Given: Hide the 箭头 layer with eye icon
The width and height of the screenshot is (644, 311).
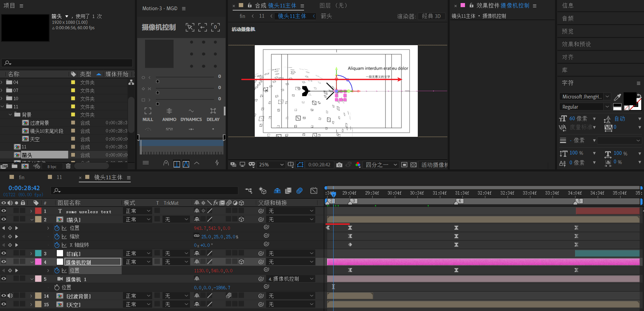Looking at the screenshot, I should tap(4, 219).
